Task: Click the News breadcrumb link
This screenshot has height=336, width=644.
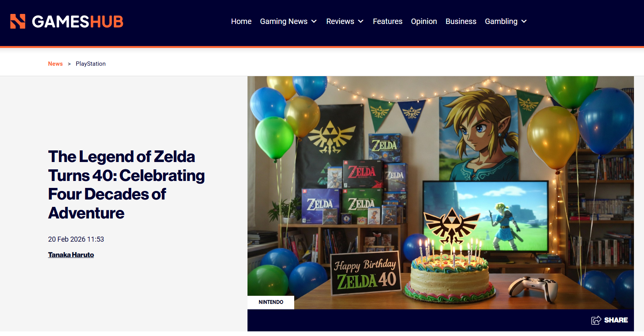Action: (55, 64)
